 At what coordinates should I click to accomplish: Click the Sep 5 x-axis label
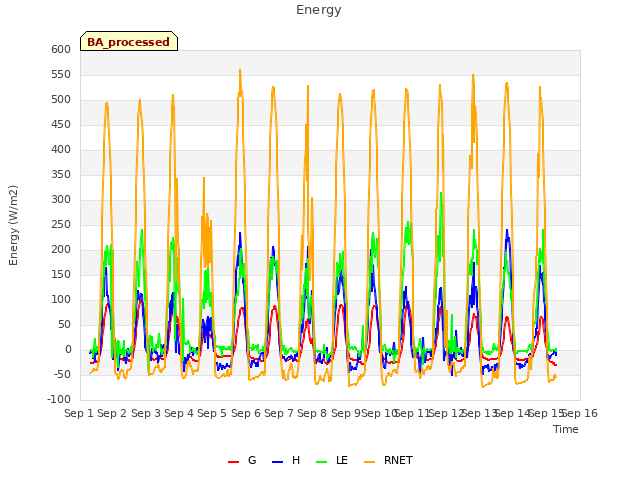pos(212,413)
